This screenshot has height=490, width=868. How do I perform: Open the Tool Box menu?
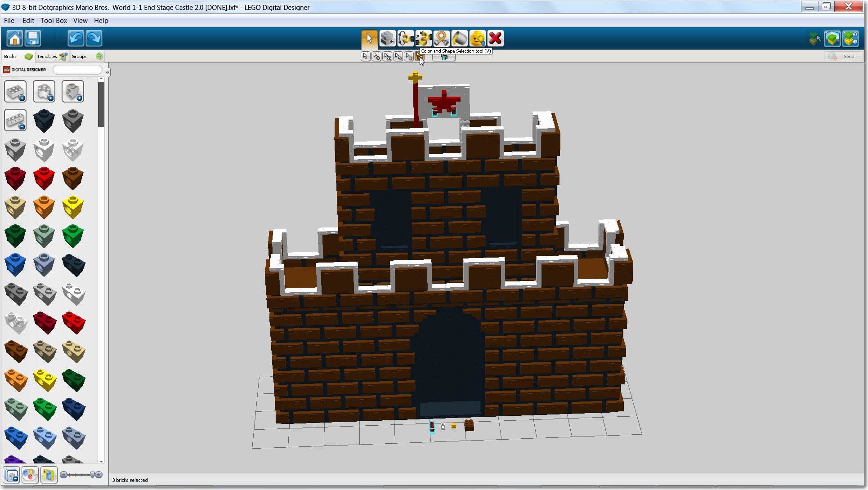(54, 21)
